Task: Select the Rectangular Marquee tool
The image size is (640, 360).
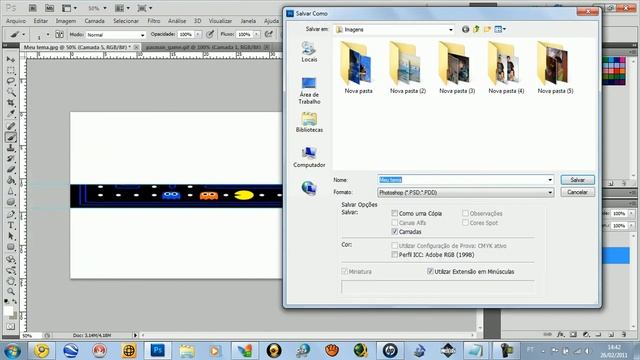Action: coord(11,70)
